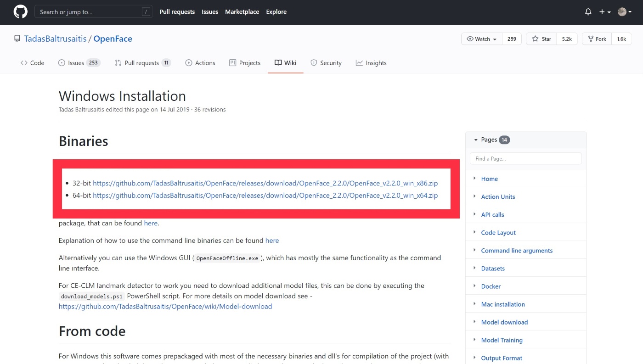
Task: Open the package 'here' link
Action: [x=151, y=223]
